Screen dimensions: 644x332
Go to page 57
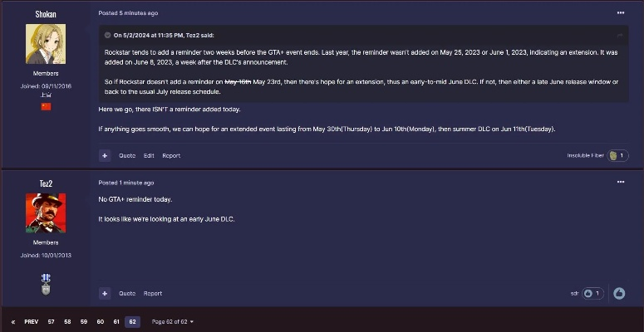click(52, 321)
